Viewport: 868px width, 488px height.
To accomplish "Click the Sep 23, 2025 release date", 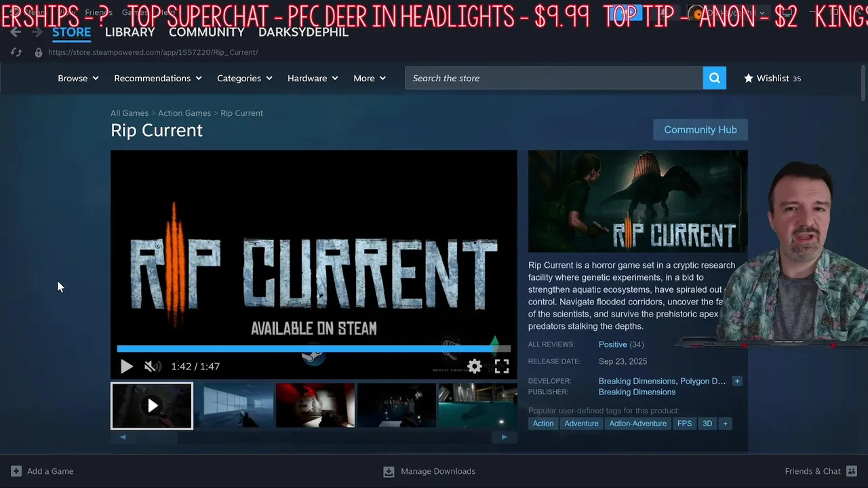I will 623,361.
